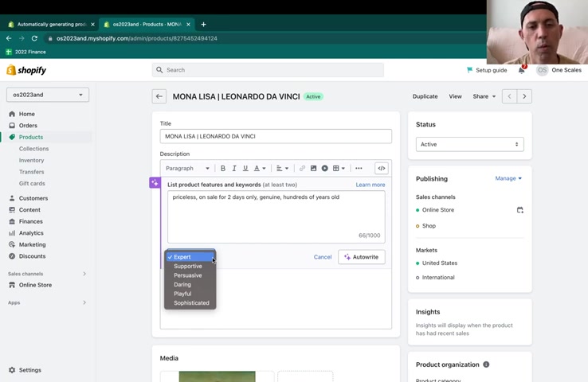The image size is (588, 382).
Task: Open Discounts in the sidebar
Action: [32, 256]
